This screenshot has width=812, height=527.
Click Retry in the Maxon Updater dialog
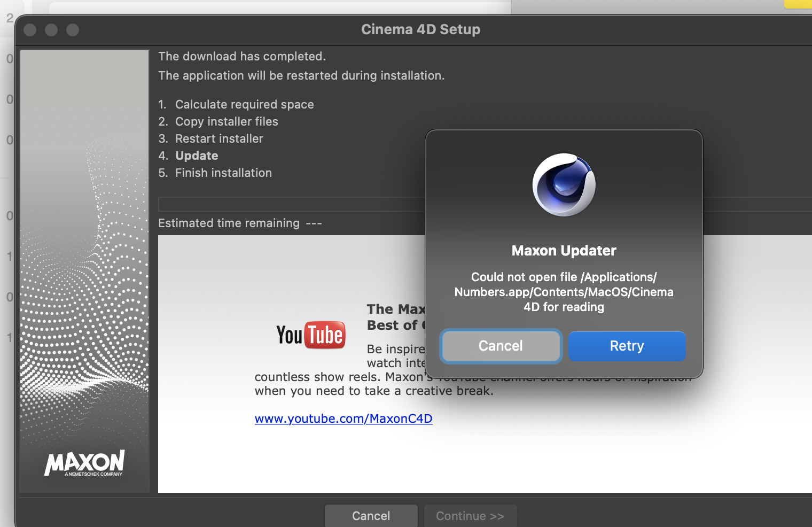[x=627, y=346]
